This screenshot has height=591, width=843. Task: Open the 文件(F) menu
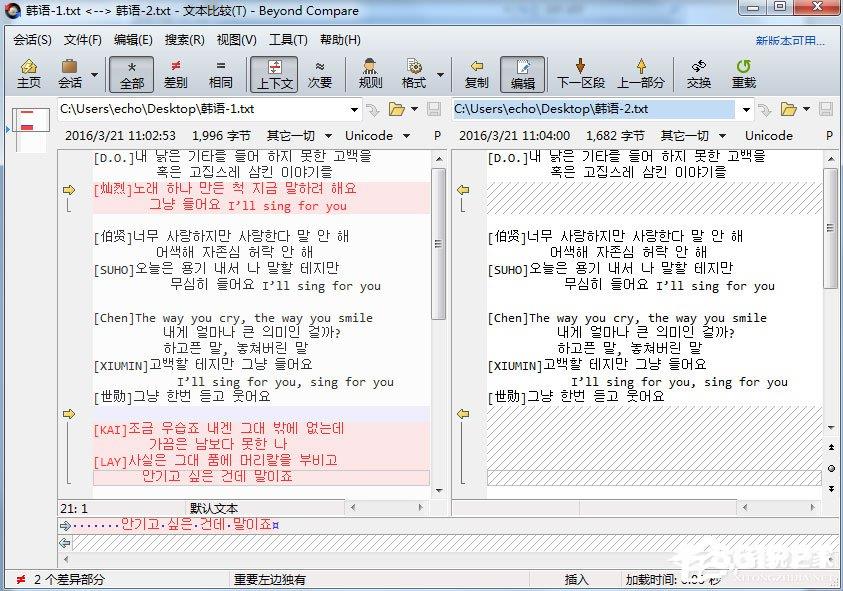[x=82, y=40]
